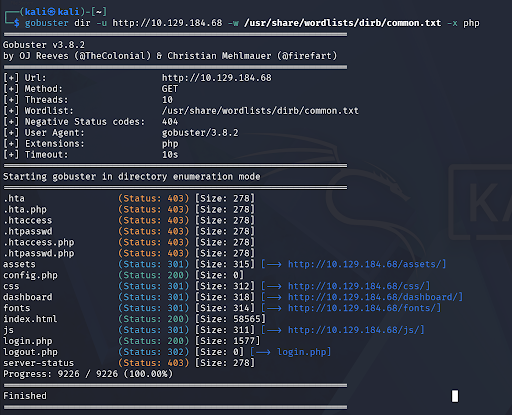Click the target URL in the command line
The height and width of the screenshot is (415, 512).
tap(167, 23)
